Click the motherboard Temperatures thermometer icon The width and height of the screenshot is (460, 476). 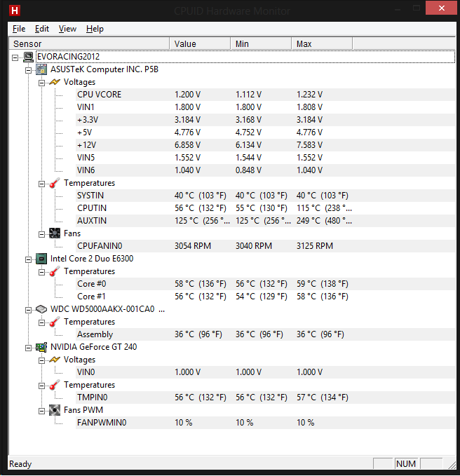pyautogui.click(x=55, y=183)
